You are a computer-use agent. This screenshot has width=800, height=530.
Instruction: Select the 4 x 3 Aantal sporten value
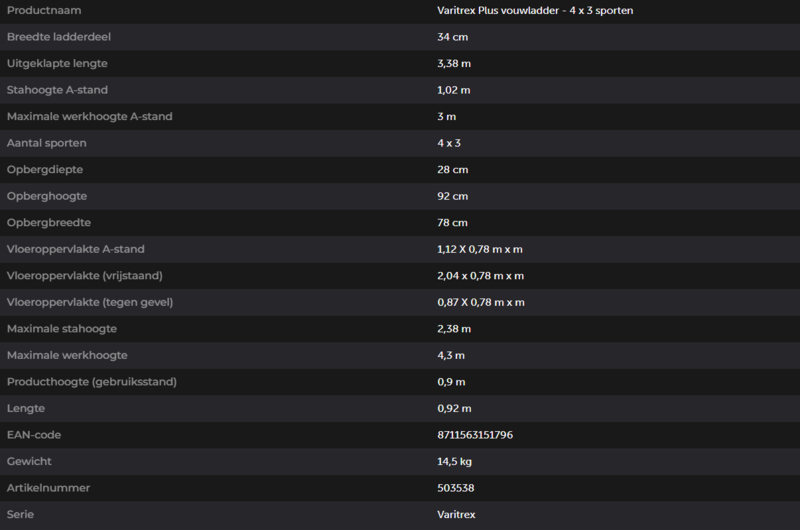click(x=448, y=143)
